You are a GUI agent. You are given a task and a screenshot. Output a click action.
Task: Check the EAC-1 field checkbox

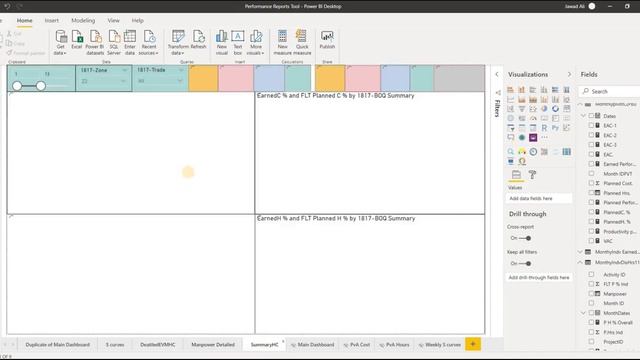click(x=591, y=125)
